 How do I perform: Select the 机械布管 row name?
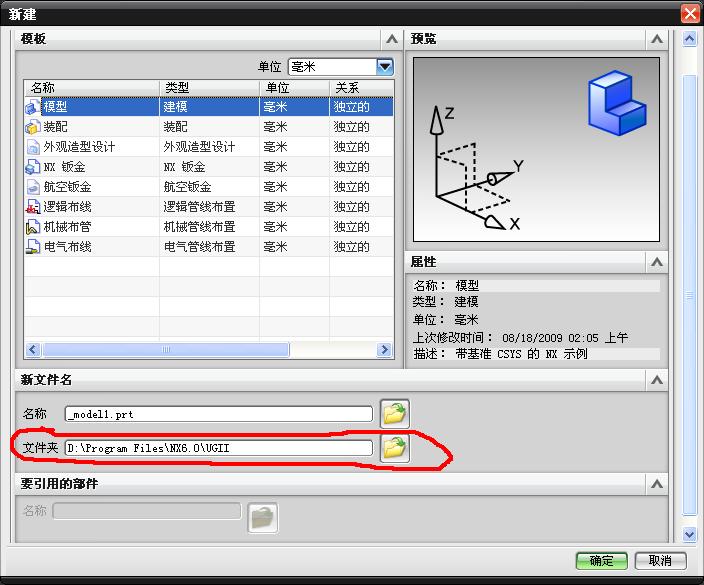coord(67,227)
